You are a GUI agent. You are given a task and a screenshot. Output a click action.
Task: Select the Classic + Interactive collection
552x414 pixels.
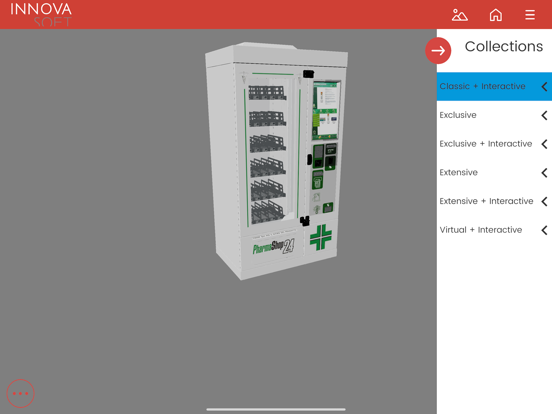[494, 86]
